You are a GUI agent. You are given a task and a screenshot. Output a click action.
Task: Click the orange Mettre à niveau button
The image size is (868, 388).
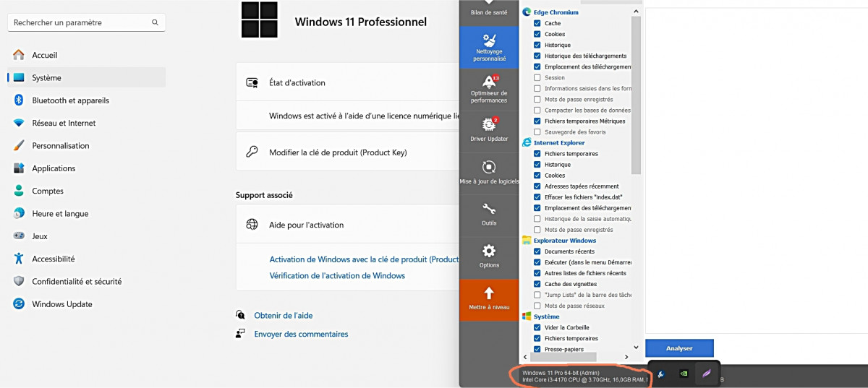click(x=489, y=298)
